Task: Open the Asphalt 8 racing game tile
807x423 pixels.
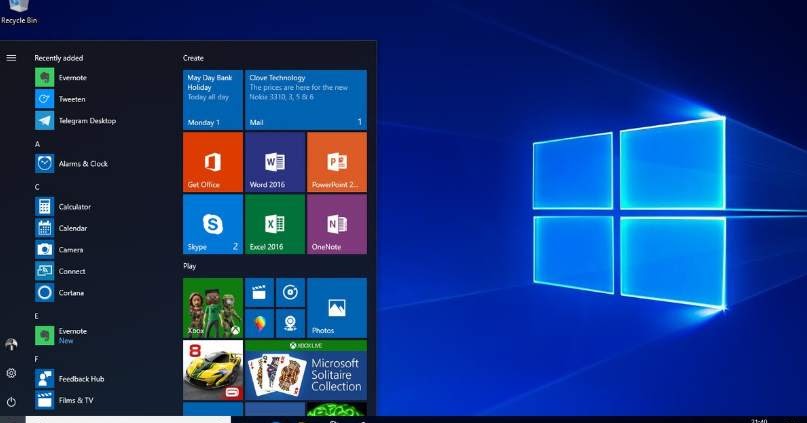Action: 213,370
